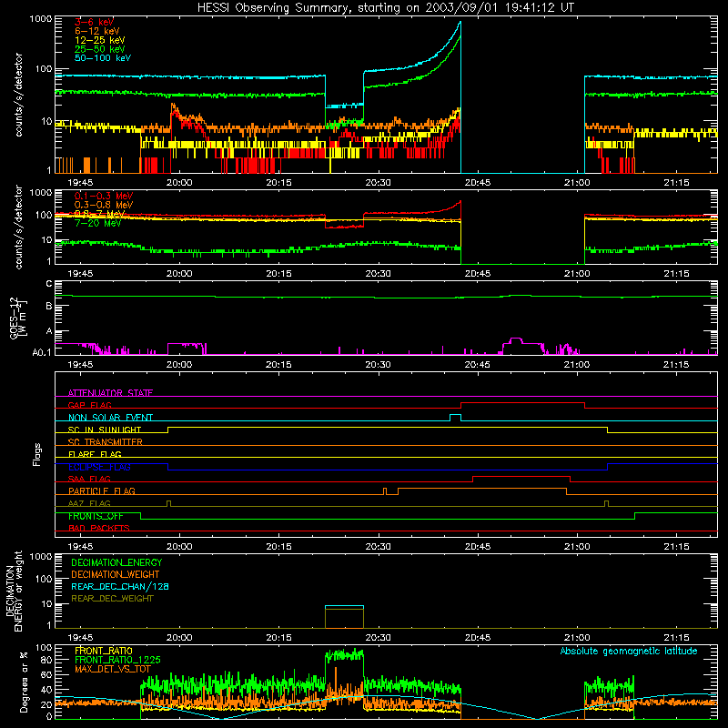Image resolution: width=728 pixels, height=728 pixels.
Task: Select the PARTICLE_FLAG label
Action: click(x=102, y=491)
